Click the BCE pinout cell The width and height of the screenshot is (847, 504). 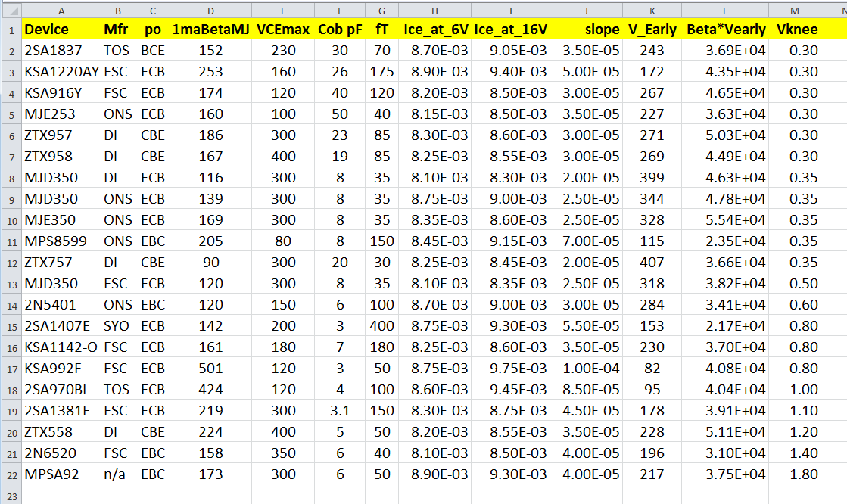(x=152, y=51)
